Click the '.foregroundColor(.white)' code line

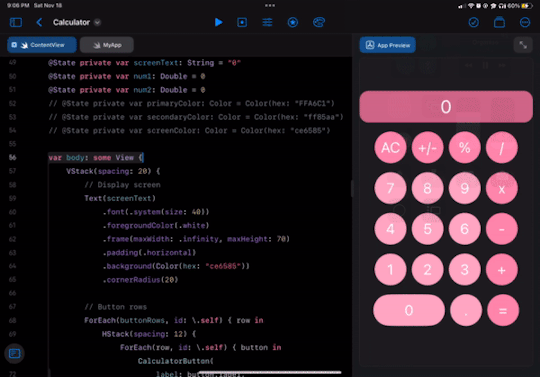pos(156,226)
